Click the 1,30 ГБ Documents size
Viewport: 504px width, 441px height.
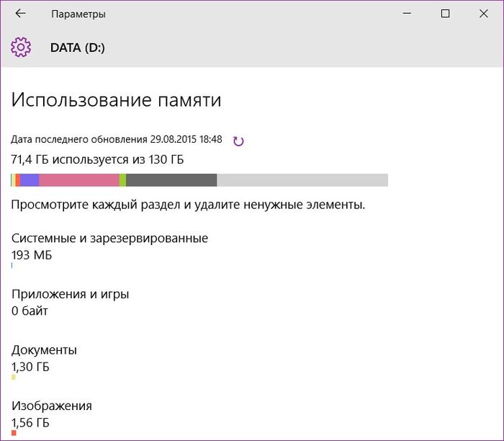(x=30, y=367)
